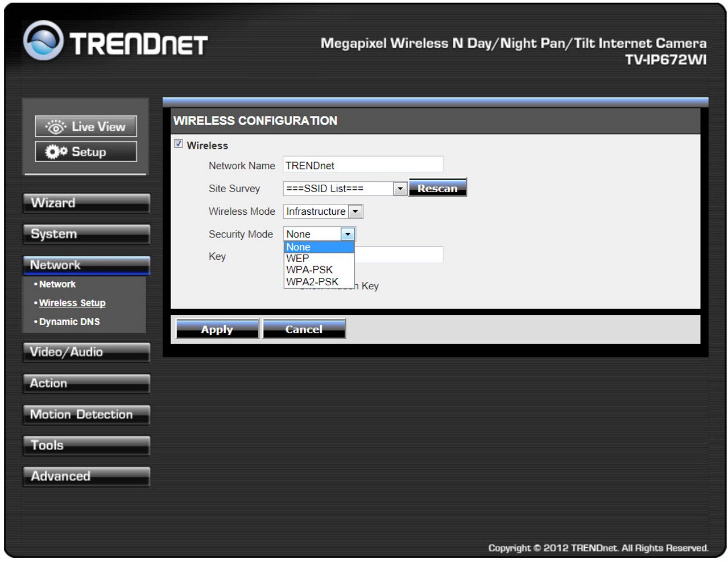Choose WPA-PSK security mode option

pos(319,270)
